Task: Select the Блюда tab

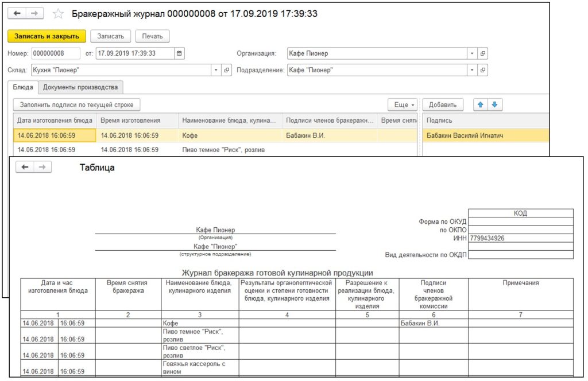Action: 23,87
